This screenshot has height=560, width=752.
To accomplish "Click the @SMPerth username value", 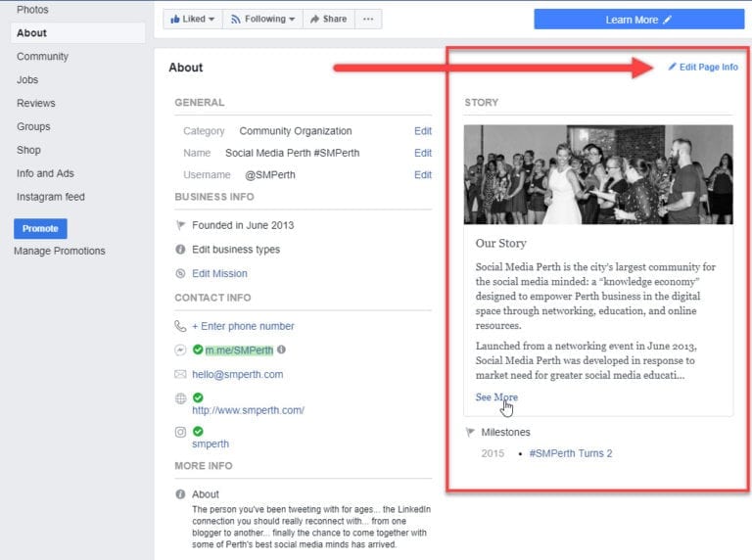I will pyautogui.click(x=270, y=175).
